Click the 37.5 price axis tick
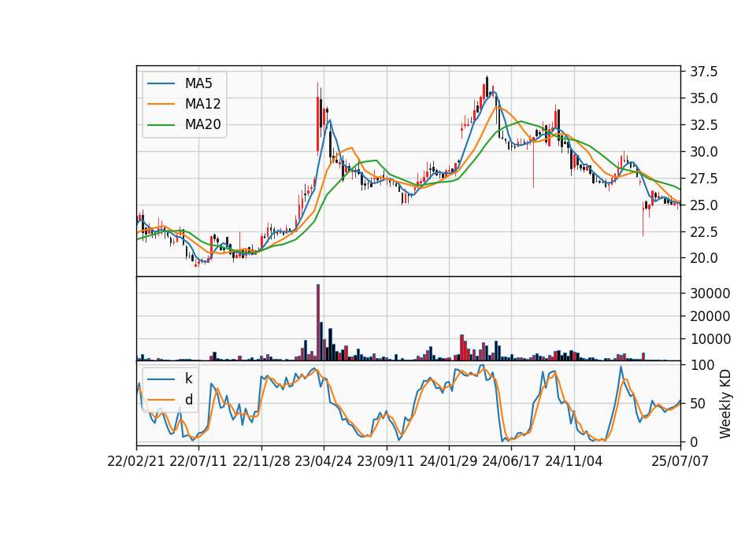756x543 pixels. click(x=703, y=72)
